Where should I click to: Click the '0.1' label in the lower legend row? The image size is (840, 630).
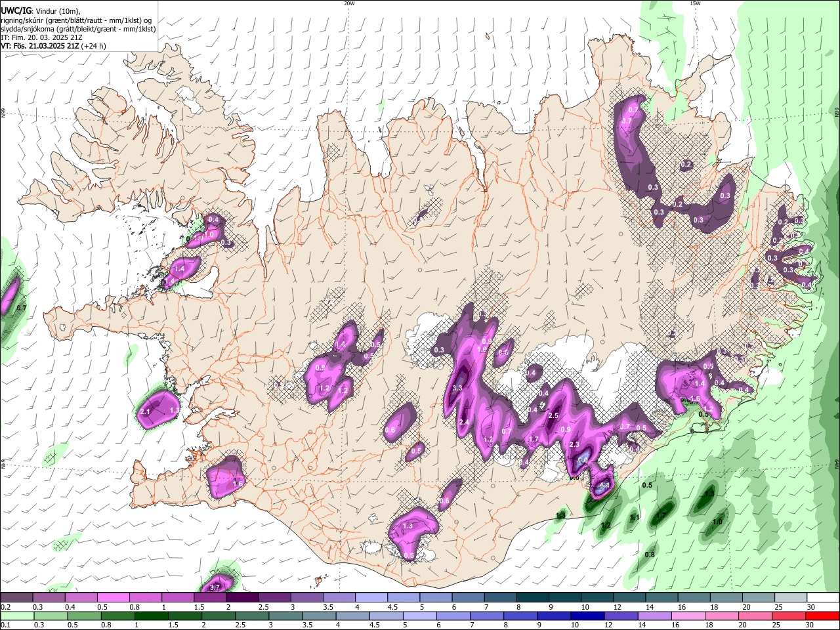click(x=5, y=625)
